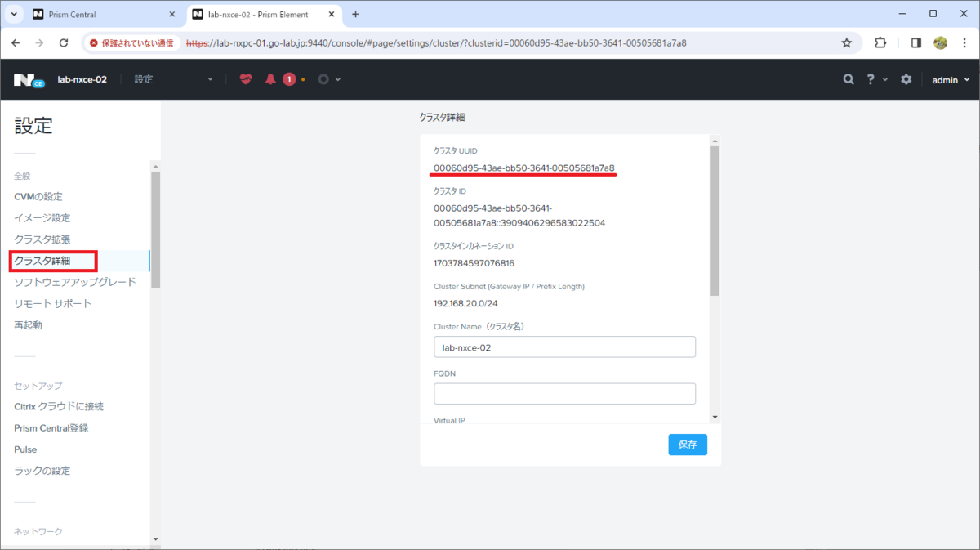This screenshot has height=550, width=980.
Task: Open ラックの設定 settings item
Action: tap(42, 471)
